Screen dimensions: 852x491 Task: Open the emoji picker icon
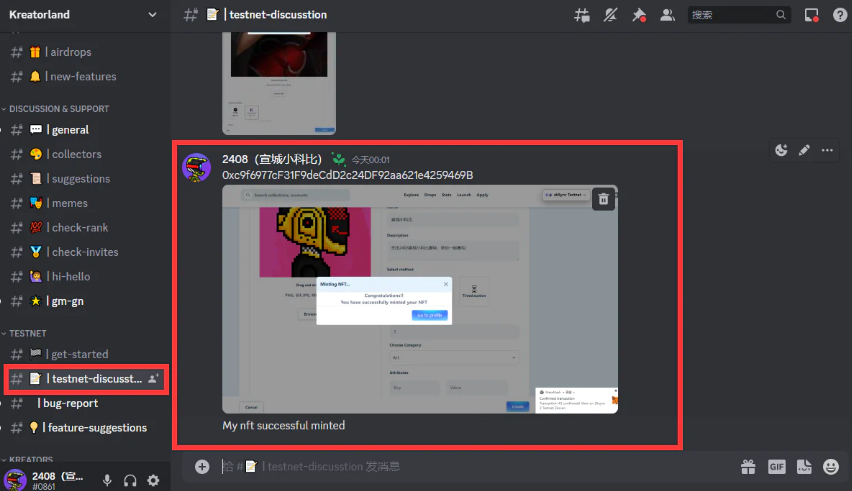pyautogui.click(x=831, y=467)
